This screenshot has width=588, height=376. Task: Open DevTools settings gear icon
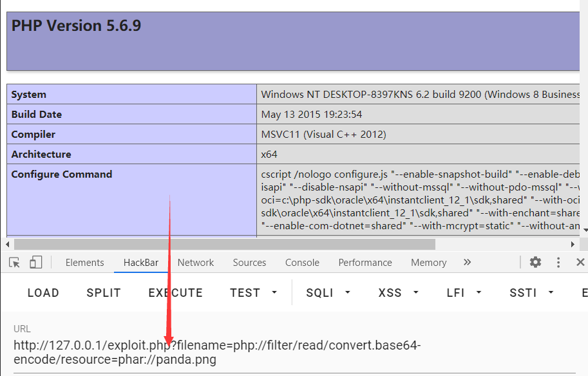coord(535,262)
